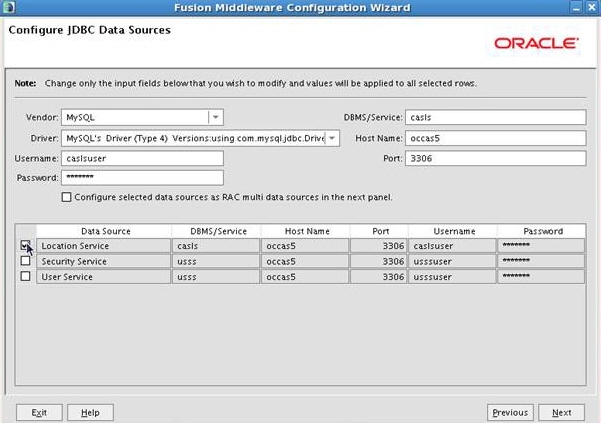This screenshot has height=423, width=601.
Task: Select the Username input field
Action: pyautogui.click(x=142, y=158)
